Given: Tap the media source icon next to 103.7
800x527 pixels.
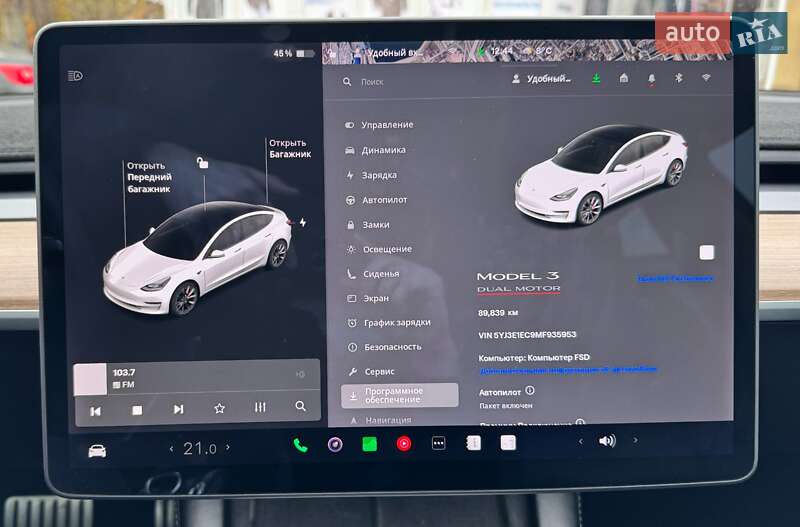Looking at the screenshot, I should click(301, 374).
